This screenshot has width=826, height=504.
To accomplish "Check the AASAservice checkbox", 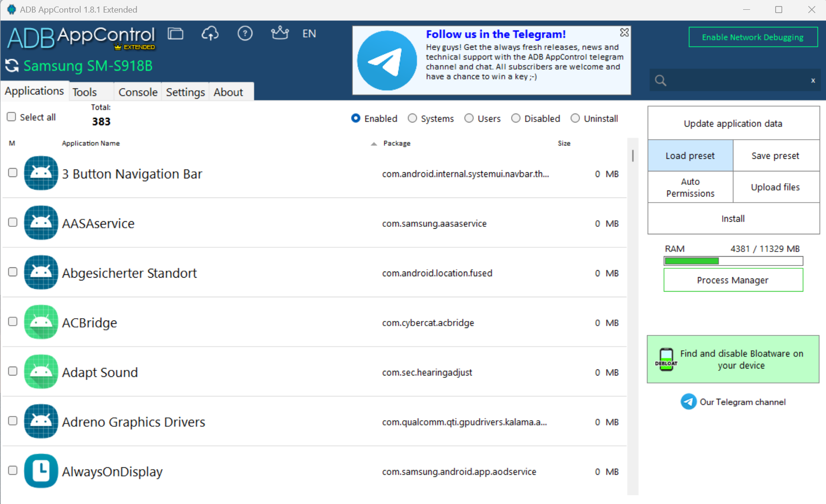I will click(13, 222).
